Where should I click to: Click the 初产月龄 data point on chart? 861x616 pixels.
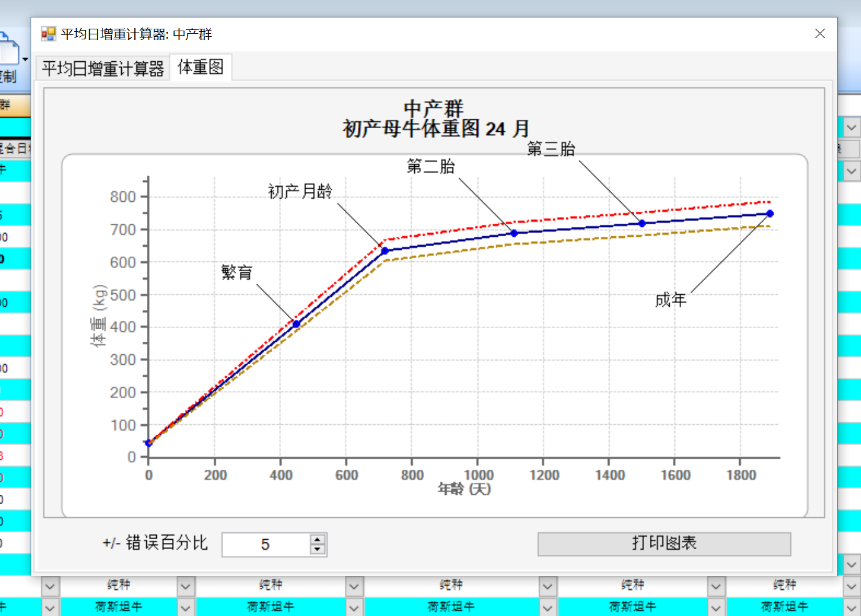tap(385, 251)
